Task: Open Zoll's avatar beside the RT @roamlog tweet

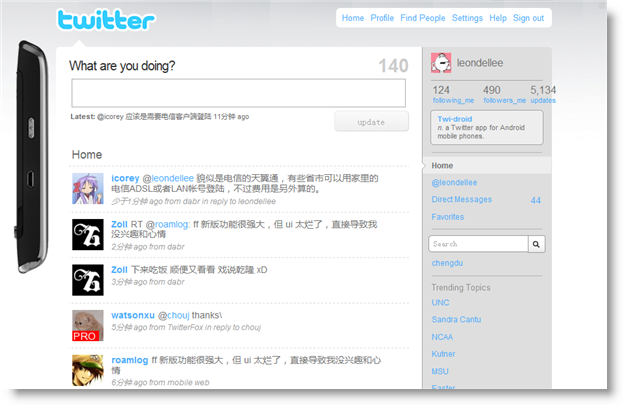Action: [x=88, y=234]
